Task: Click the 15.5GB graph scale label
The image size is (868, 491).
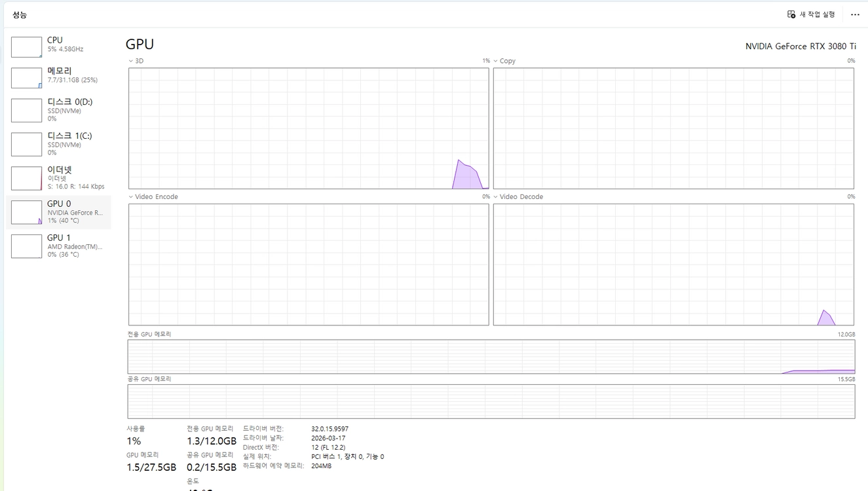Action: (847, 379)
